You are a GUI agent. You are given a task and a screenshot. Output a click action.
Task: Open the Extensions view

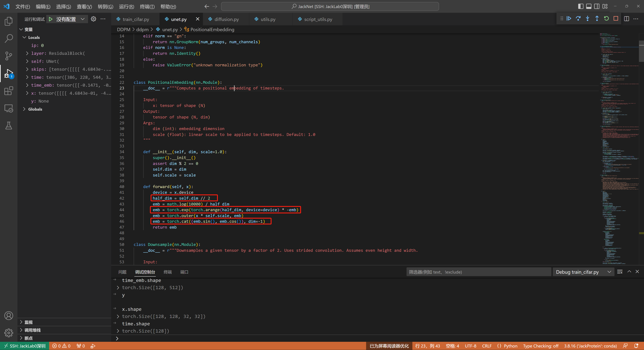click(x=9, y=91)
